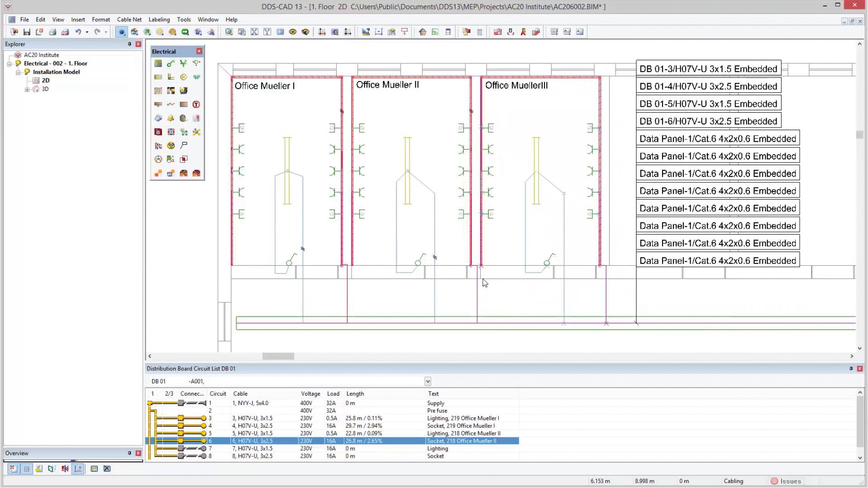Pin the Distribution Board Circuit List panel
Viewport: 868px width, 488px height.
(x=852, y=368)
